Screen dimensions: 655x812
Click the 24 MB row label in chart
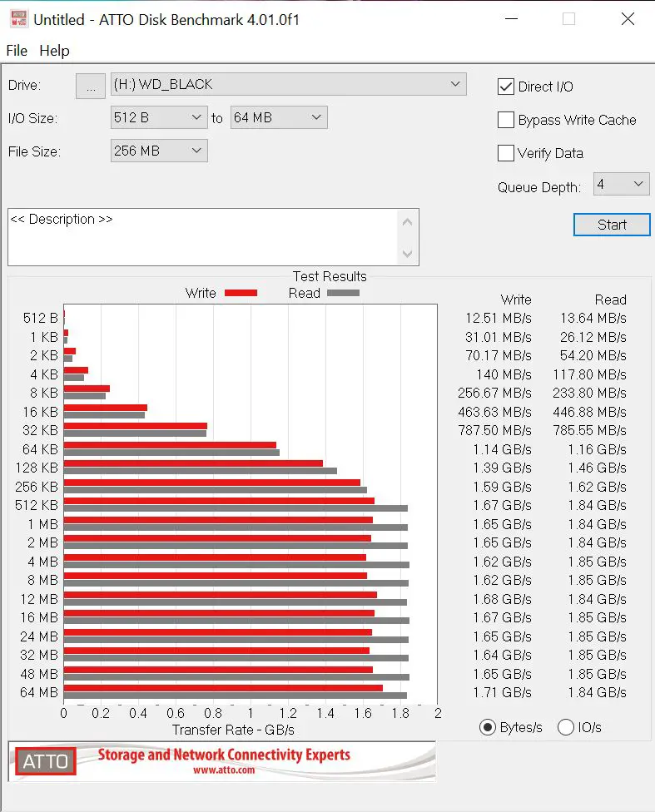click(39, 636)
